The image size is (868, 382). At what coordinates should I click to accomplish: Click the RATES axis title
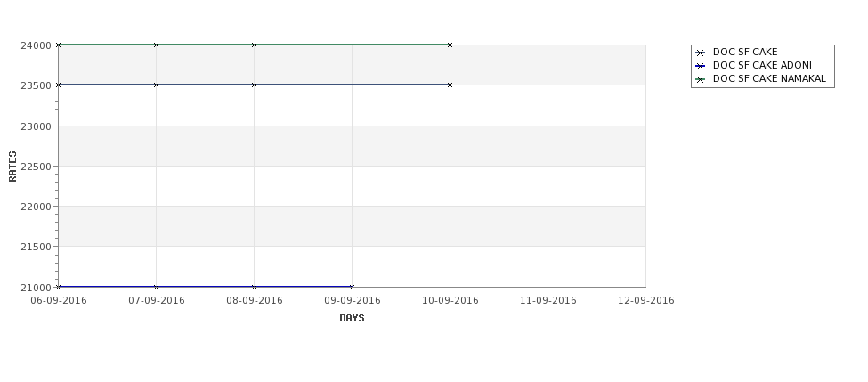12,167
